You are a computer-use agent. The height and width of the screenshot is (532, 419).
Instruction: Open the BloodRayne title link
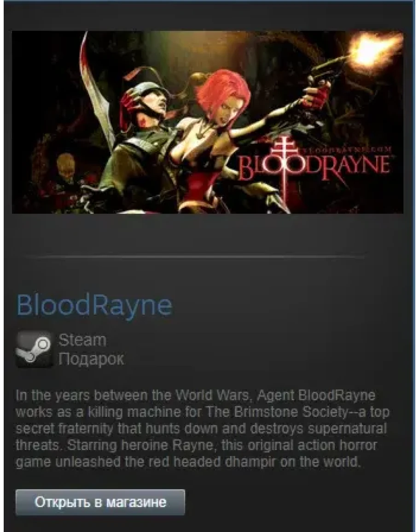click(x=94, y=305)
